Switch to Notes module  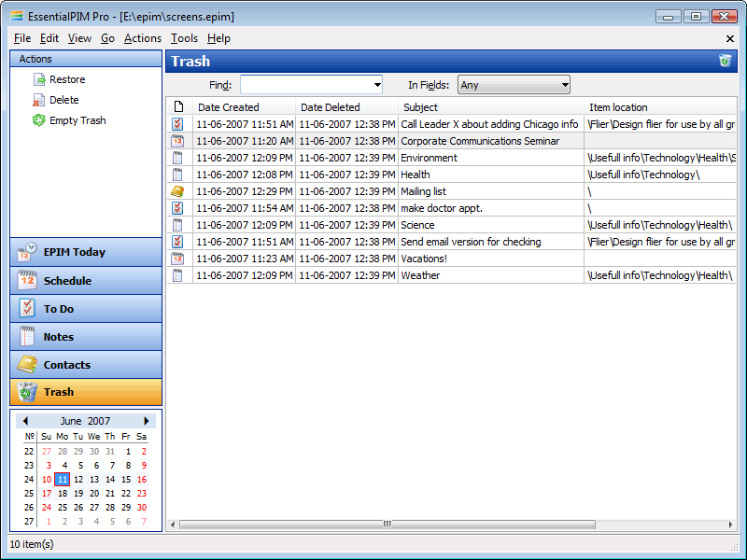[x=86, y=337]
